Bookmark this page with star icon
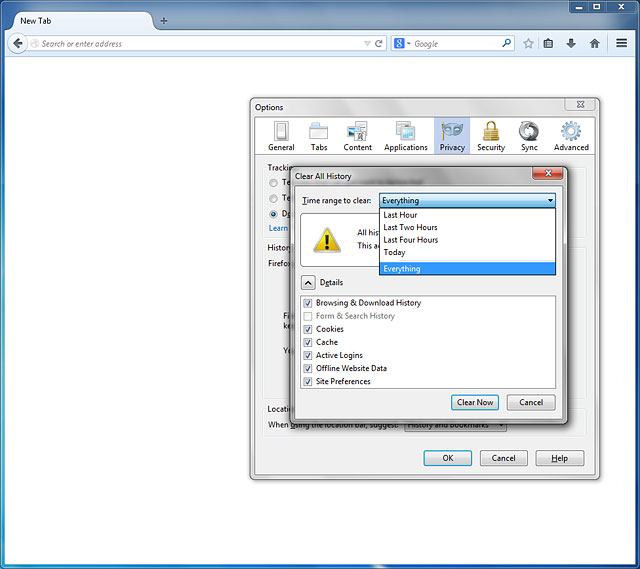 528,43
